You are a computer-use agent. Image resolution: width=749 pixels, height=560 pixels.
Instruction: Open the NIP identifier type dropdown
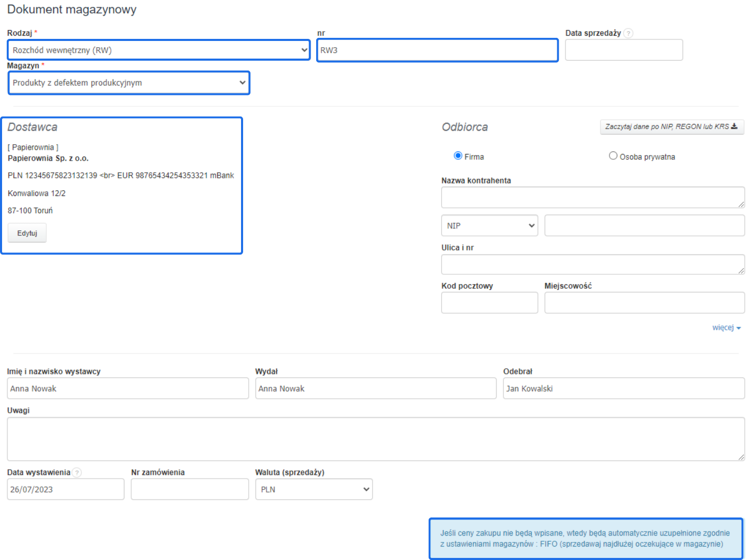point(489,226)
